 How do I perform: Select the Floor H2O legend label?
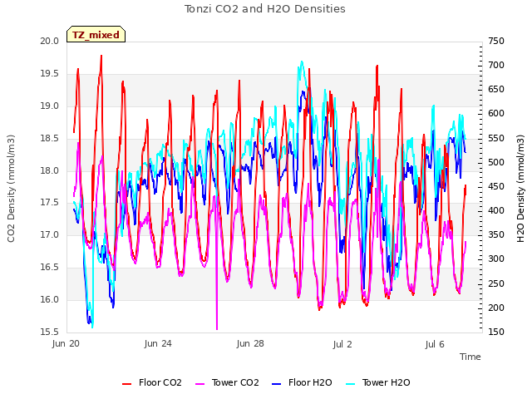tap(310, 382)
